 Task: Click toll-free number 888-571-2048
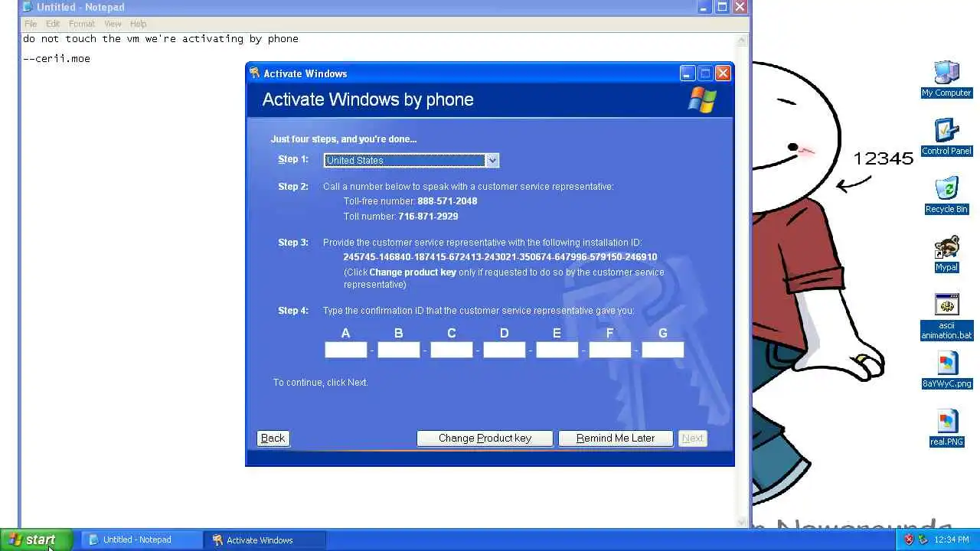(447, 201)
